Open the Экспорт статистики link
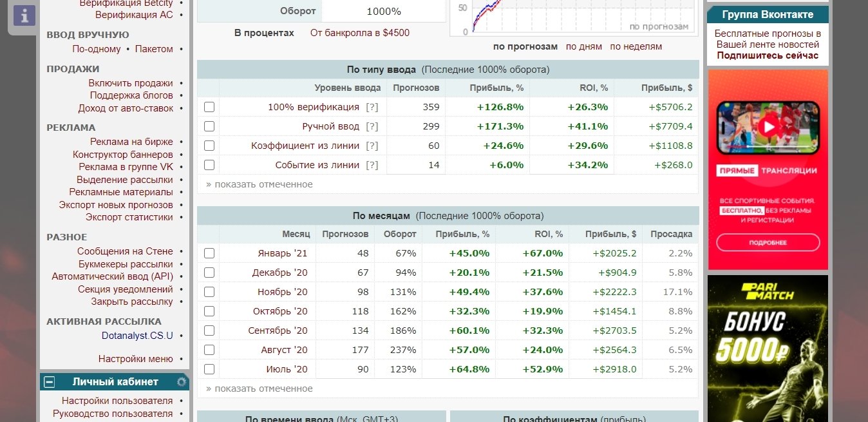This screenshot has width=868, height=422. click(129, 217)
